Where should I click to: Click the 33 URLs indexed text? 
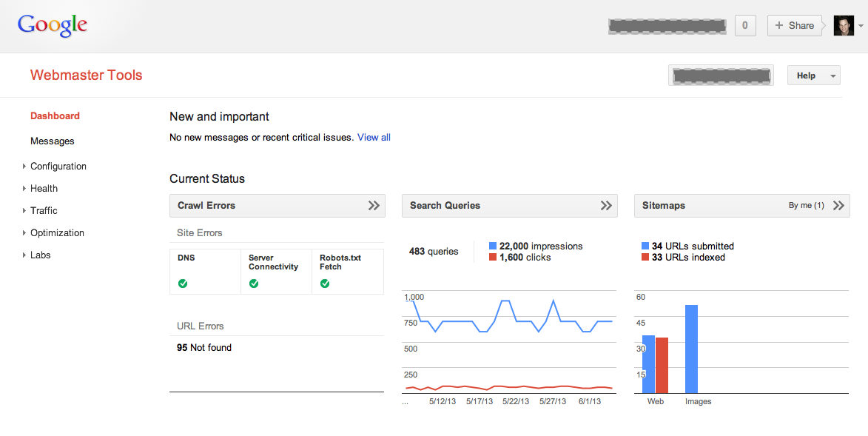pyautogui.click(x=688, y=257)
